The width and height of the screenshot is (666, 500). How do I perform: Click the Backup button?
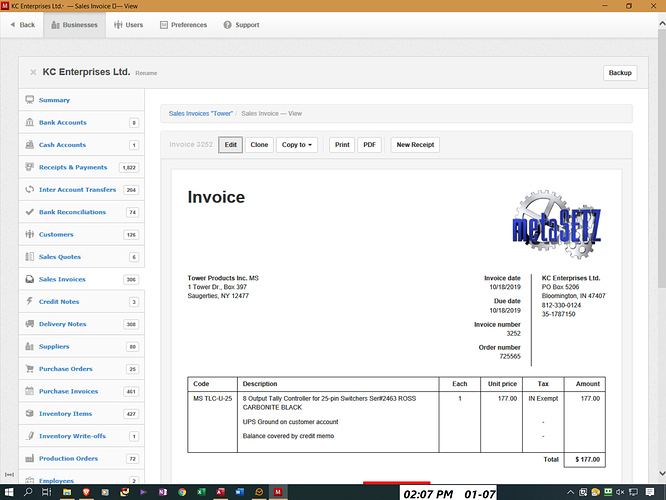coord(620,73)
